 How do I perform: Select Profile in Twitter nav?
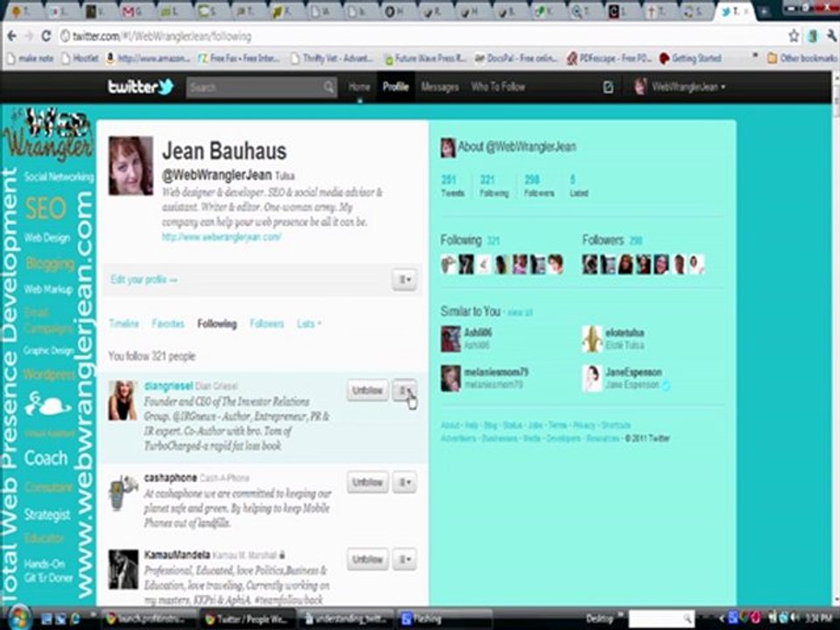coord(395,87)
